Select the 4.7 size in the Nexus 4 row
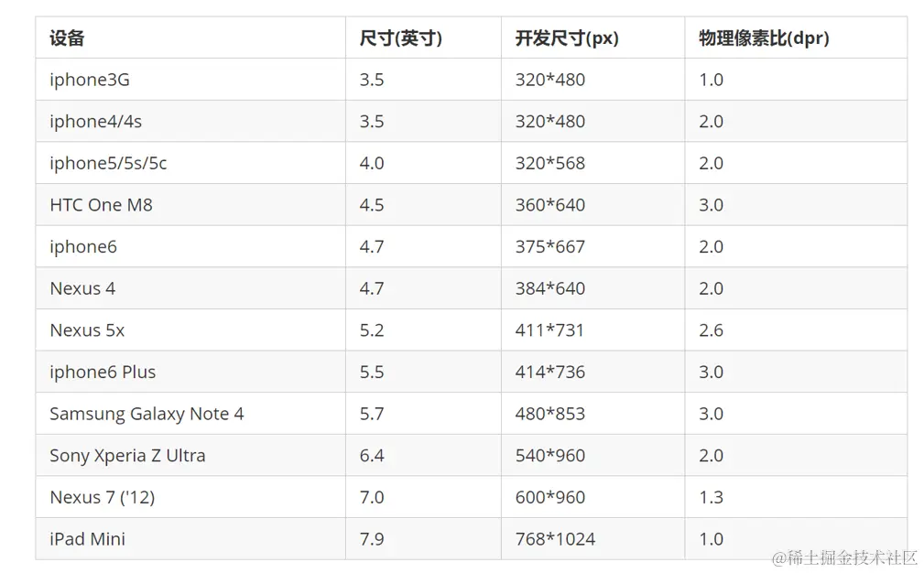924x573 pixels. [423, 288]
